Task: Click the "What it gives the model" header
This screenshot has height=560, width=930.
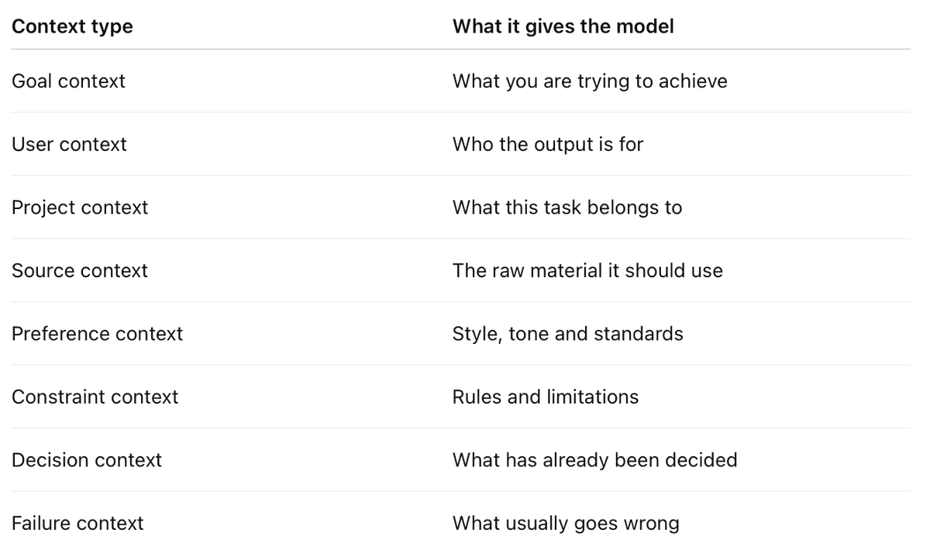Action: [x=563, y=26]
